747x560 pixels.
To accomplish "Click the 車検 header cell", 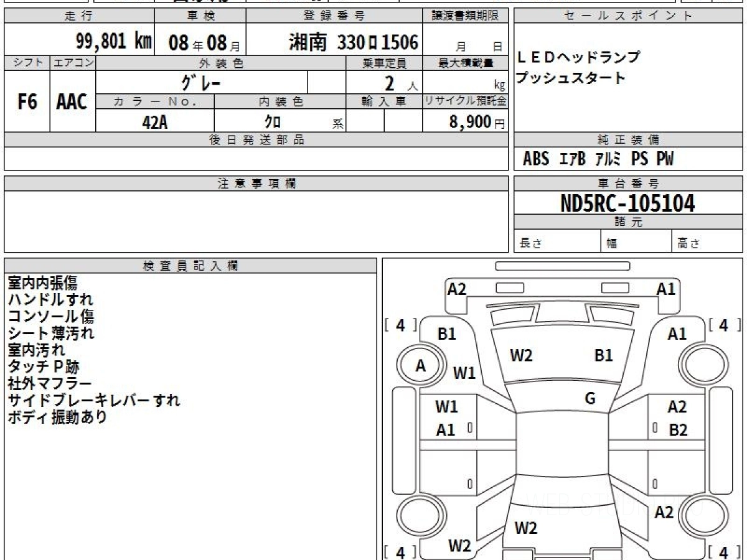I will pos(200,16).
